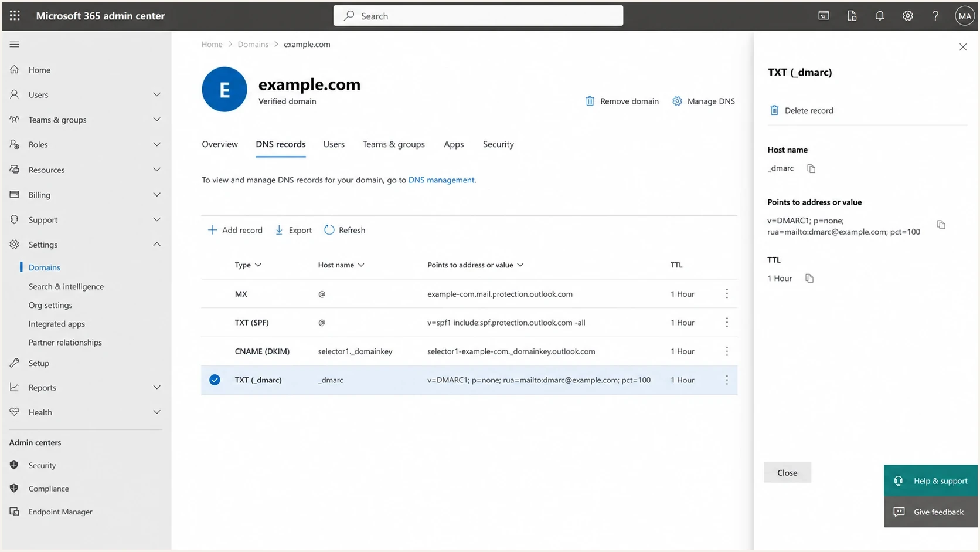Expand the Billing sidebar section

[156, 195]
